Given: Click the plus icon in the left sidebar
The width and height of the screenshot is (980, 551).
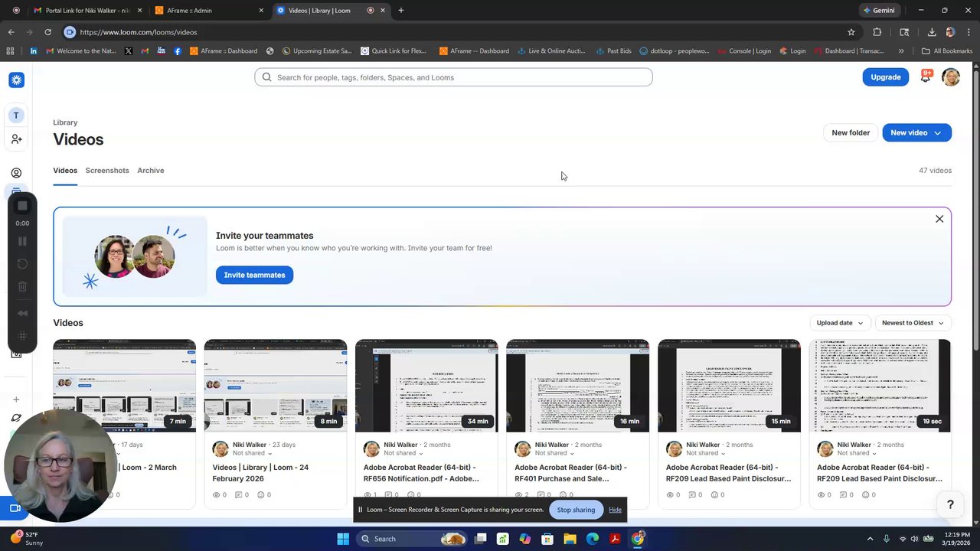Looking at the screenshot, I should [x=16, y=399].
